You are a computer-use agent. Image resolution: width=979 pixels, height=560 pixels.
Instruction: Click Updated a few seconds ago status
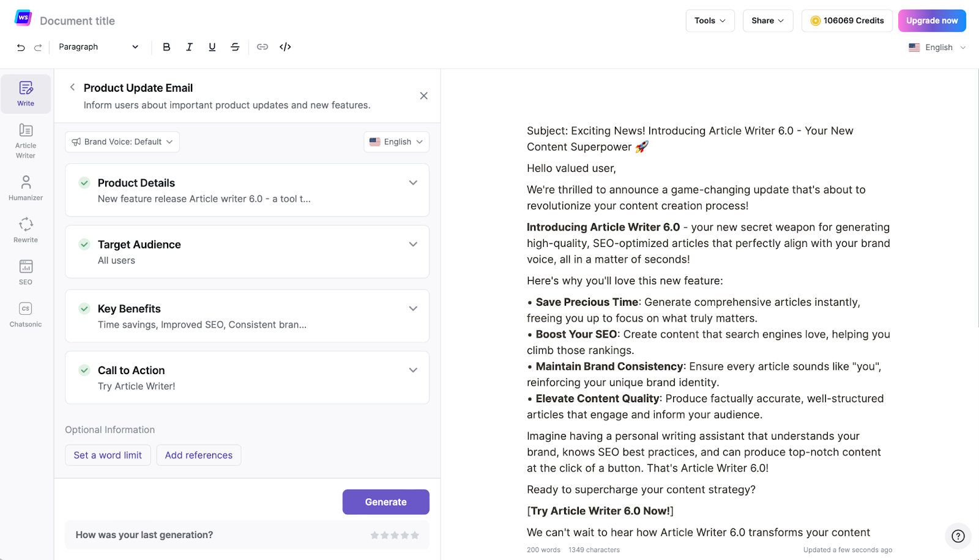coord(847,550)
